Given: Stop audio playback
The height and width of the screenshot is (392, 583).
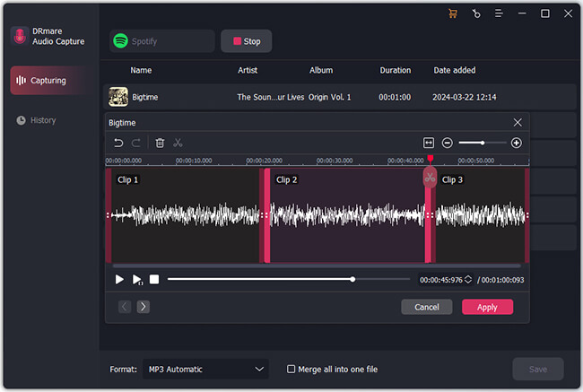Looking at the screenshot, I should click(x=154, y=279).
